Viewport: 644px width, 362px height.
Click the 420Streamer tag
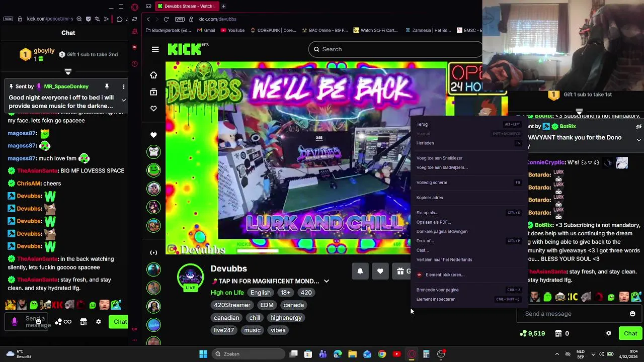pos(232,305)
